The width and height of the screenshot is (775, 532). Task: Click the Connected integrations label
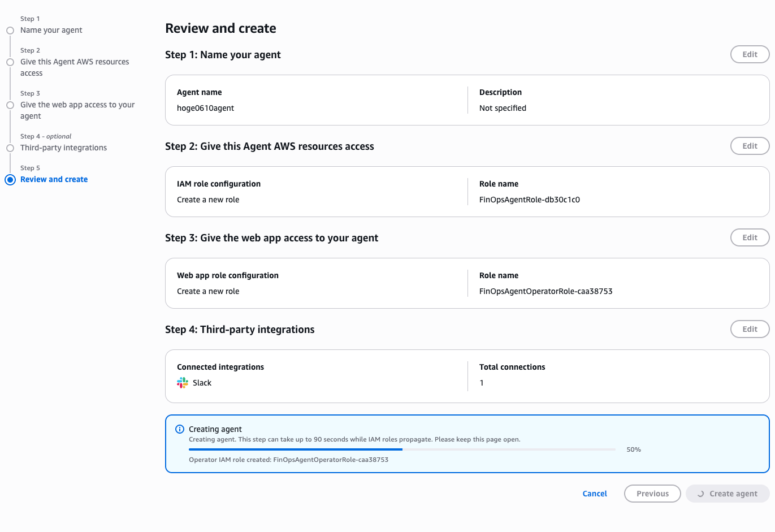pos(220,367)
